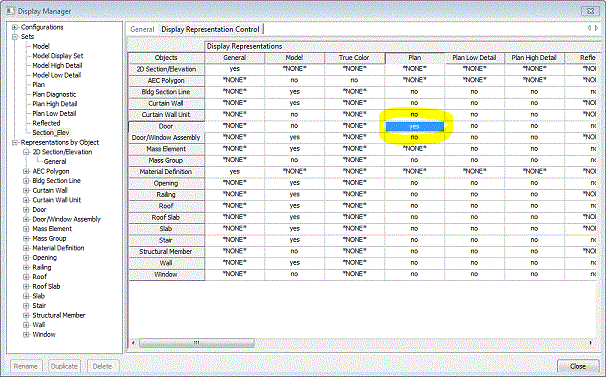Expand the Railing tree node
This screenshot has width=606, height=377.
(x=26, y=268)
